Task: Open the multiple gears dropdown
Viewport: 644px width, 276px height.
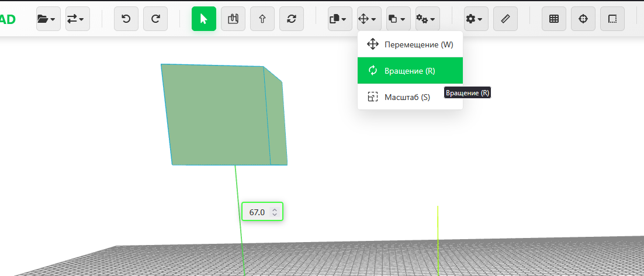Action: (x=428, y=19)
